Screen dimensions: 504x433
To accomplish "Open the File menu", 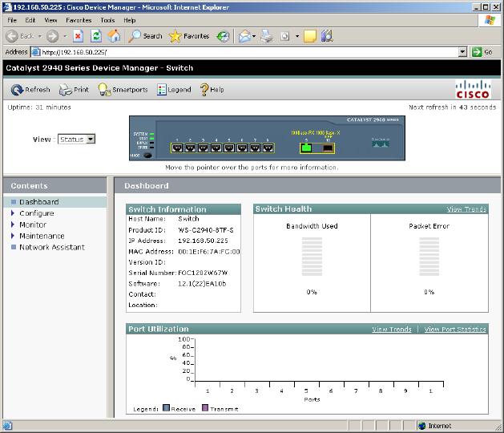I will (x=12, y=20).
